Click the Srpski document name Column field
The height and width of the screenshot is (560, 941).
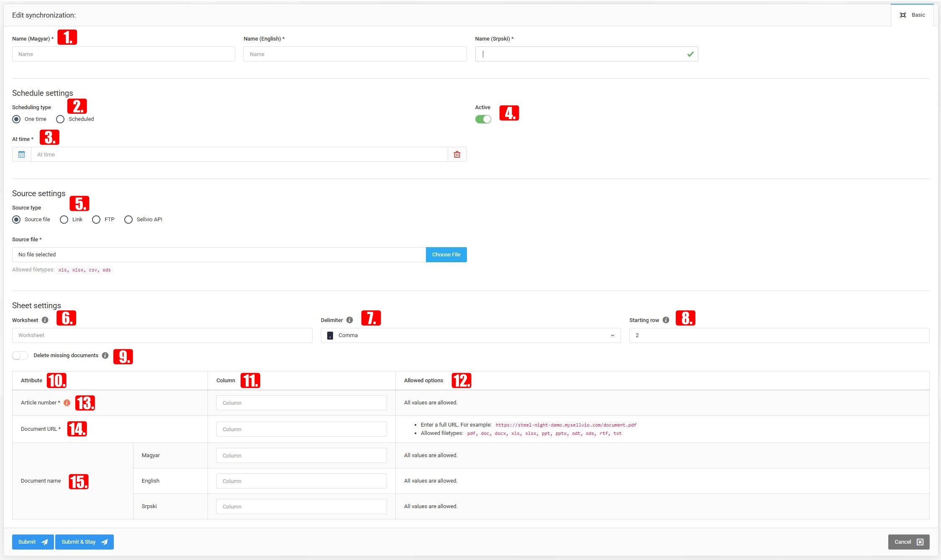tap(302, 506)
